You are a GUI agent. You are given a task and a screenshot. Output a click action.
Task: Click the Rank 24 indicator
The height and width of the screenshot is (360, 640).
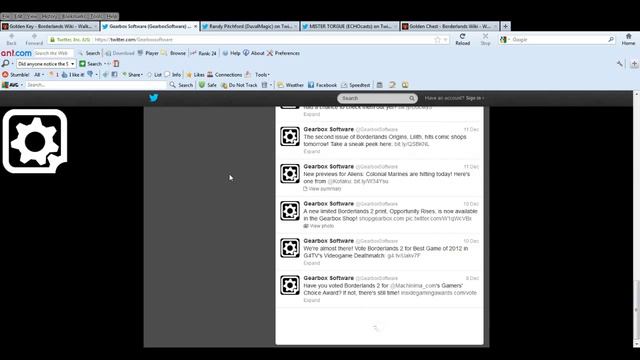point(203,53)
